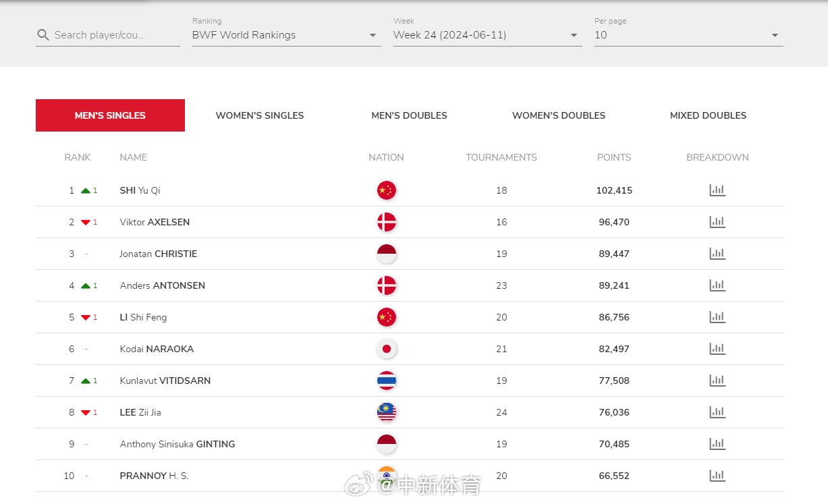Click China flag next to Shi Yu Qi
Viewport: 828px width, 504px height.
click(387, 190)
